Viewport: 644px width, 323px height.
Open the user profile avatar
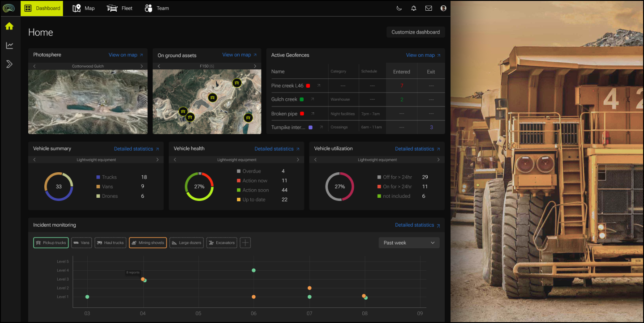click(x=443, y=8)
